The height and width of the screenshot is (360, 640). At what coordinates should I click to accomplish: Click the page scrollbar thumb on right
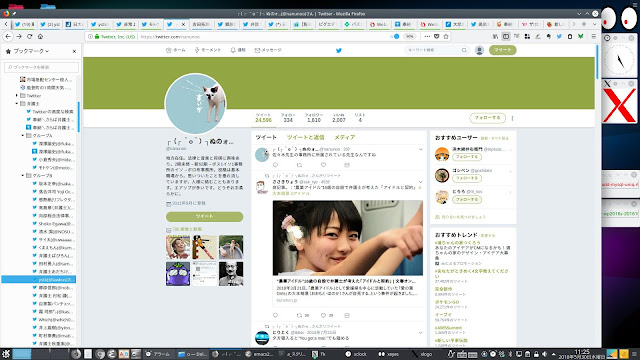(597, 62)
